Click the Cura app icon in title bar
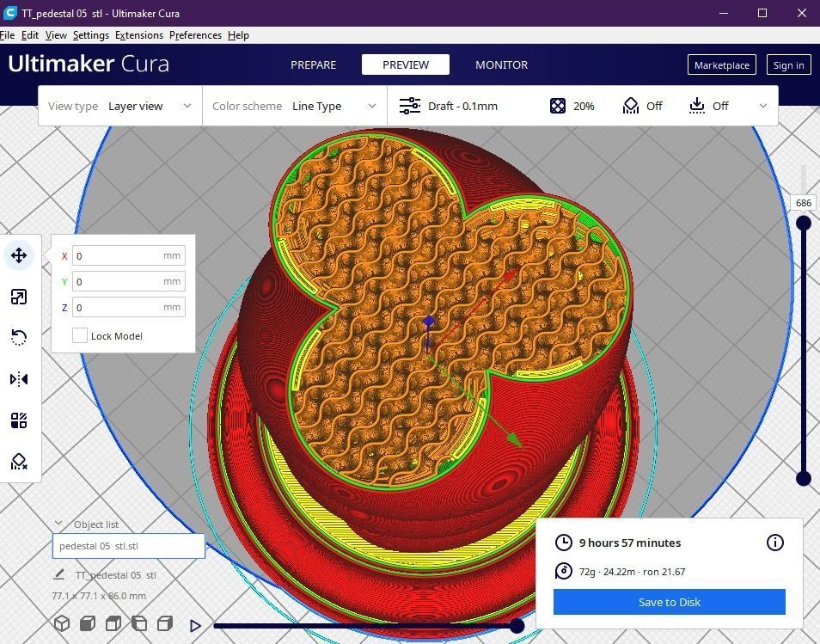The image size is (820, 644). point(9,13)
